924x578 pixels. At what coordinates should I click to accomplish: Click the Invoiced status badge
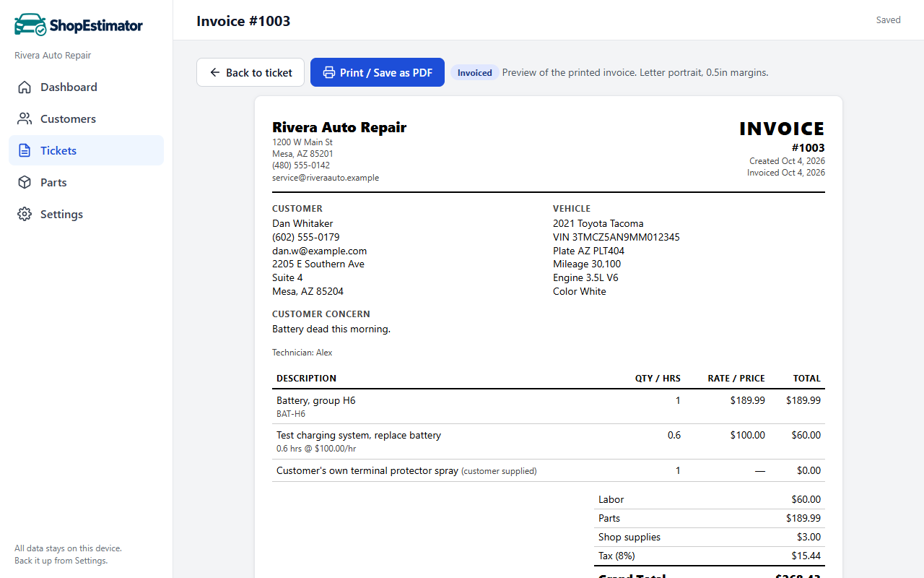[x=475, y=72]
